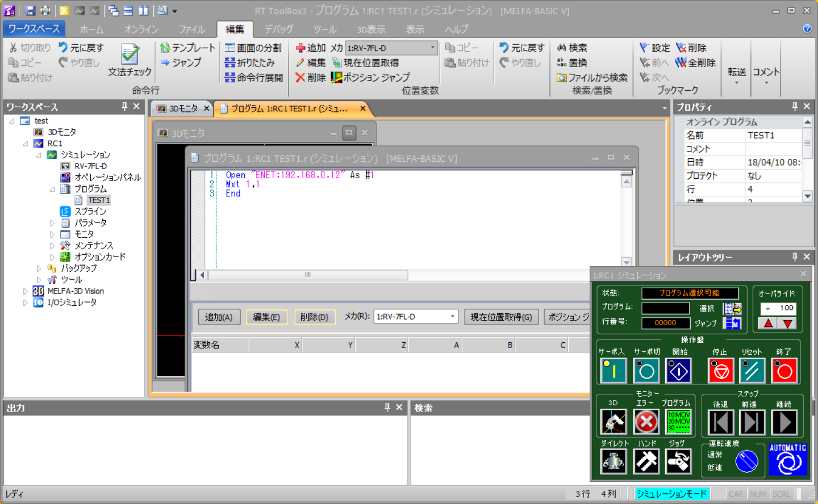
Task: Switch to the 3Dモニタ document tab
Action: tap(182, 108)
